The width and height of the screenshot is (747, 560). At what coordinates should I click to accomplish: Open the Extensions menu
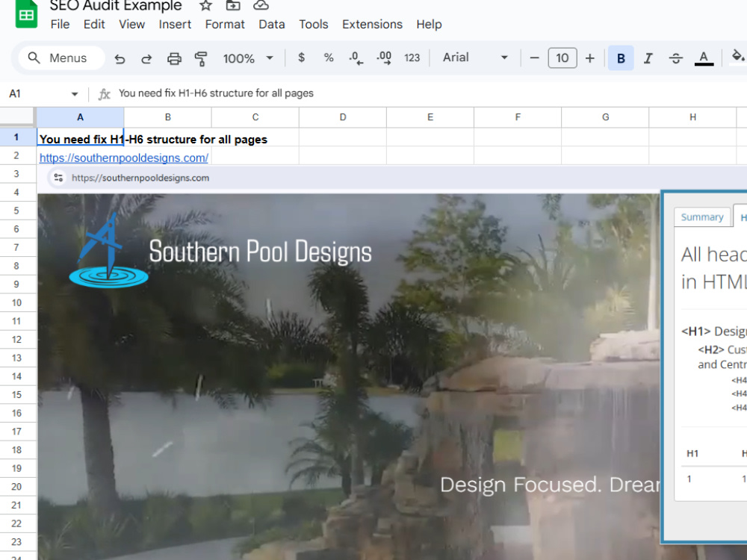[372, 25]
